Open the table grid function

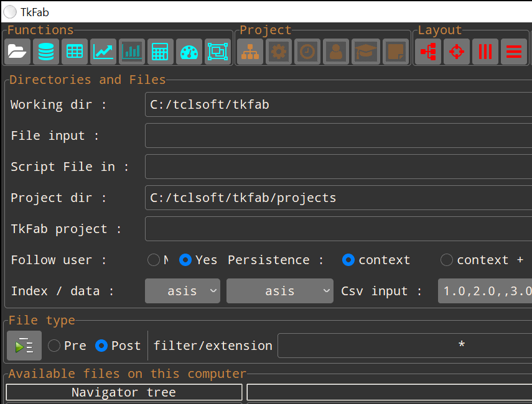(74, 51)
